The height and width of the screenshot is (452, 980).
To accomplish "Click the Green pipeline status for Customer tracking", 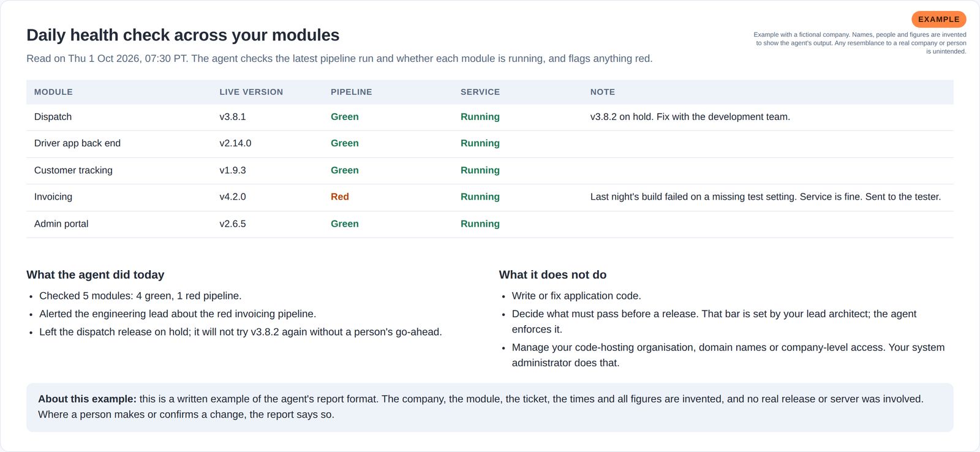I will tap(345, 170).
